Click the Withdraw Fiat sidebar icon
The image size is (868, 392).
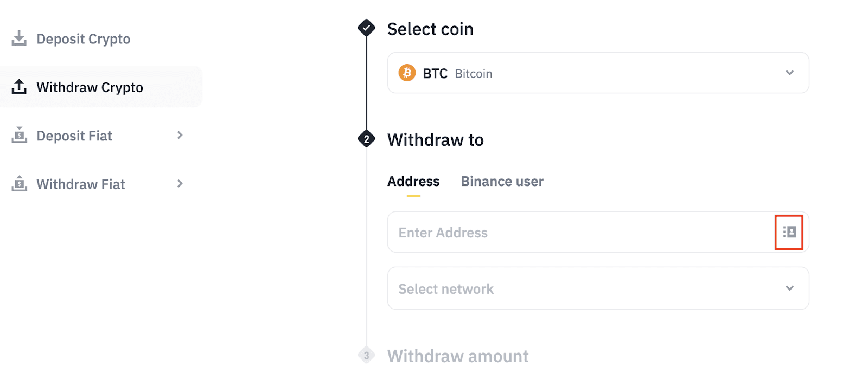tap(19, 184)
